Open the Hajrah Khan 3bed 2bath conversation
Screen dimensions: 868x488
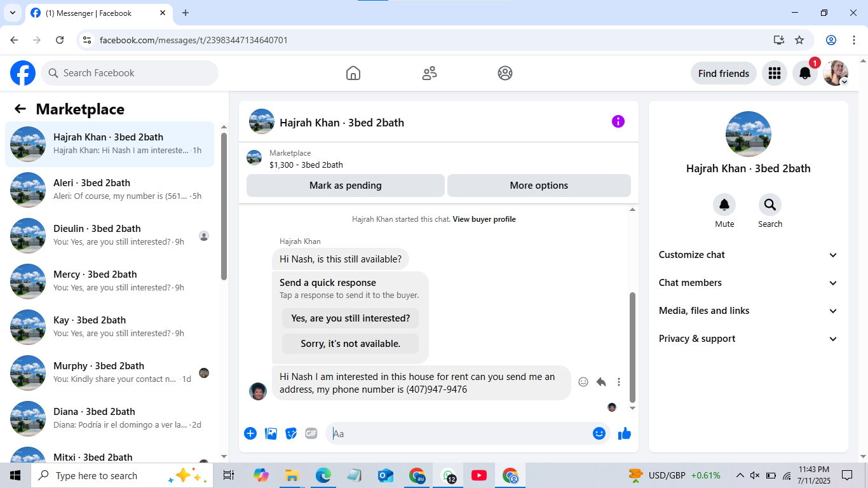tap(110, 144)
